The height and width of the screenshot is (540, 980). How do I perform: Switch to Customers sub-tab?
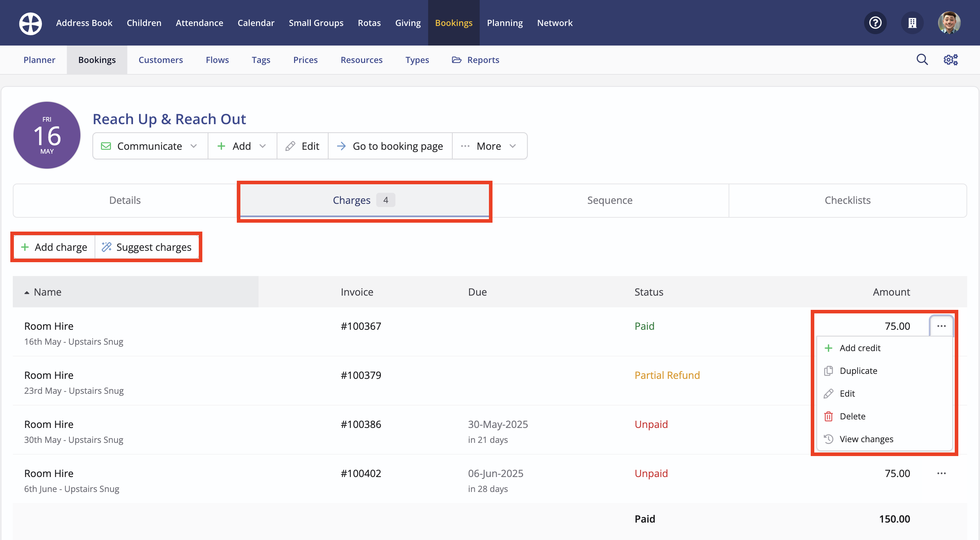click(160, 60)
